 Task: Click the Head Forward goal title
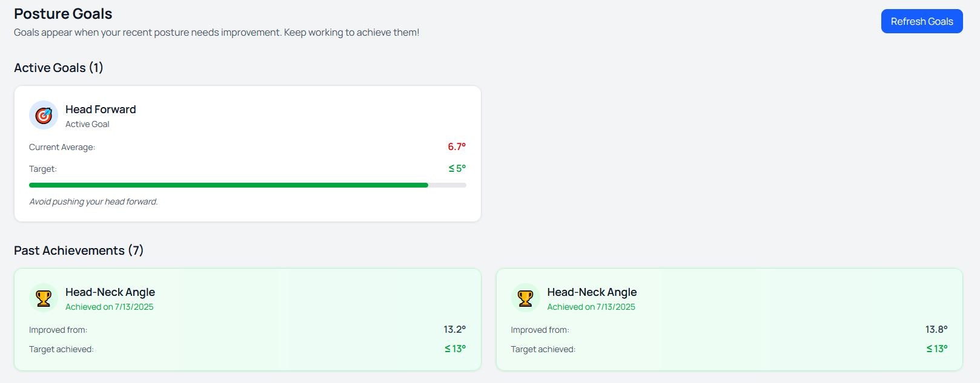(101, 110)
